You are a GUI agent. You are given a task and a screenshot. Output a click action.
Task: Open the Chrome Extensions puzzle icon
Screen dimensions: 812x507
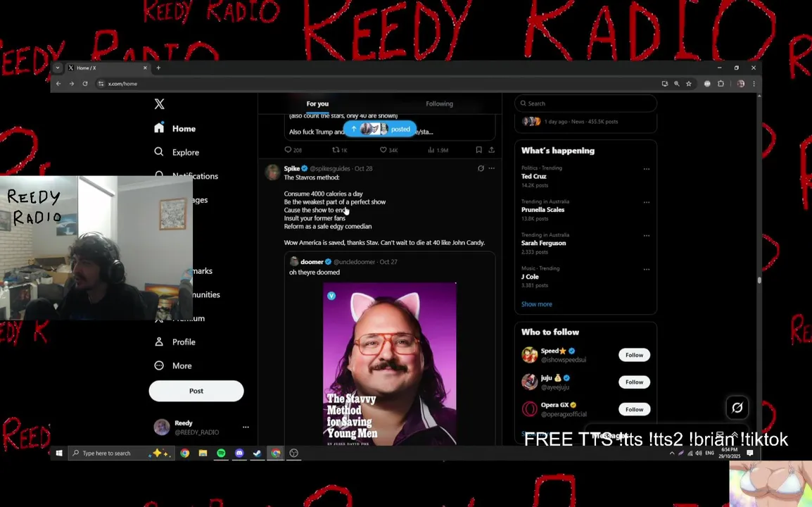click(721, 84)
